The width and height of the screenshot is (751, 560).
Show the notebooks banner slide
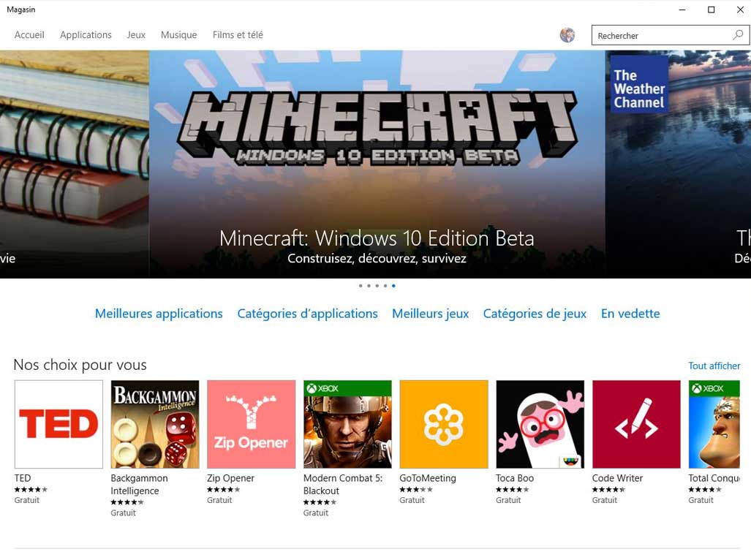click(75, 164)
